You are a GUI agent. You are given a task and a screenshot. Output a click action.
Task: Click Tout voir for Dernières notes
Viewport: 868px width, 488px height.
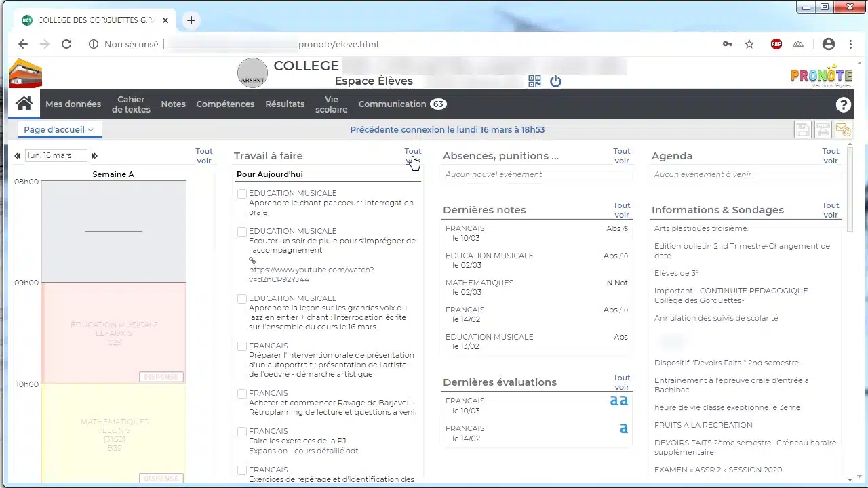coord(622,210)
